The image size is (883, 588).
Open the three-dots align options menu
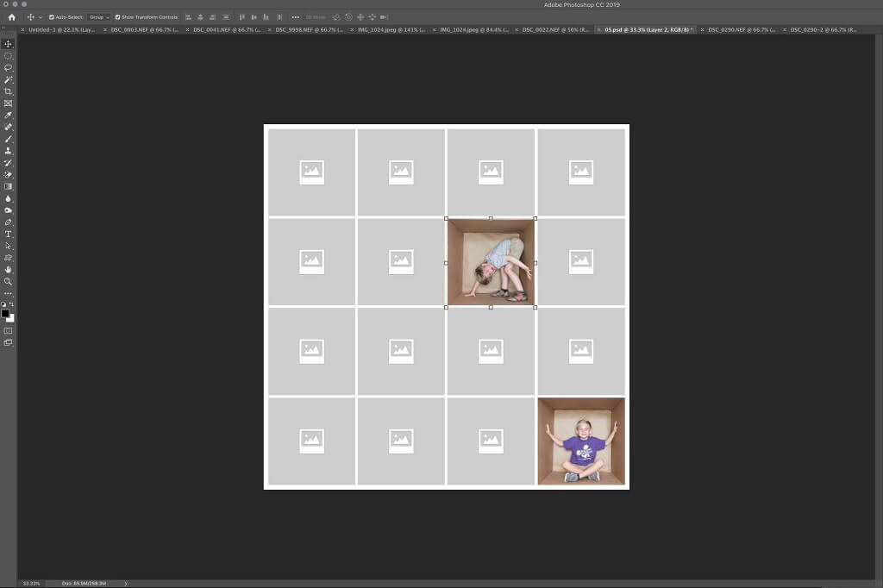coord(296,17)
